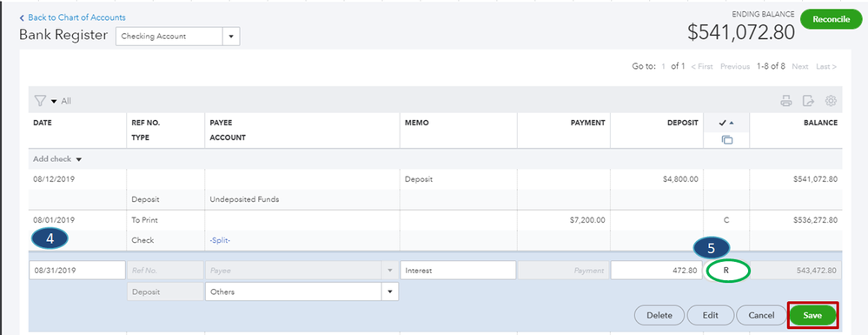The width and height of the screenshot is (868, 335).
Task: Click the Edit button
Action: click(x=710, y=315)
